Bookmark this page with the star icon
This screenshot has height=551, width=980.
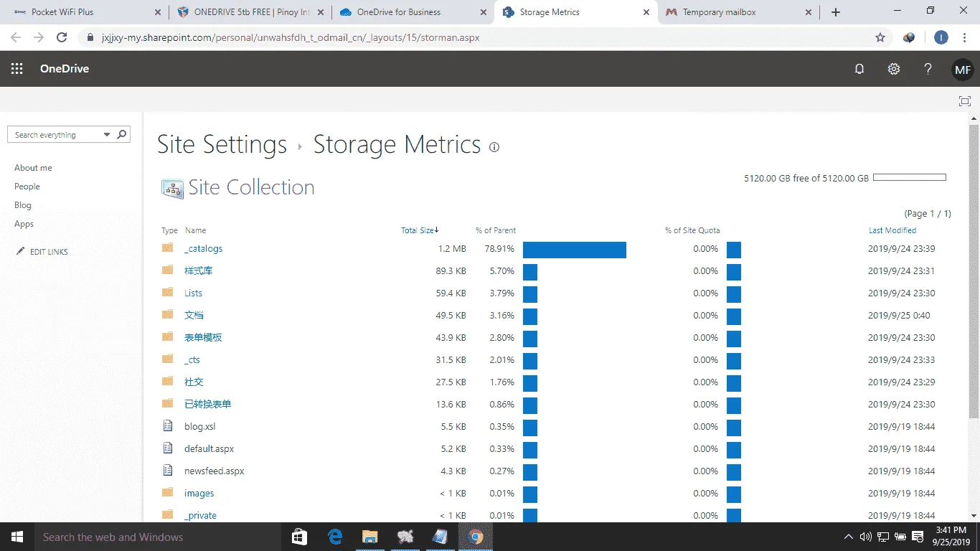[880, 37]
